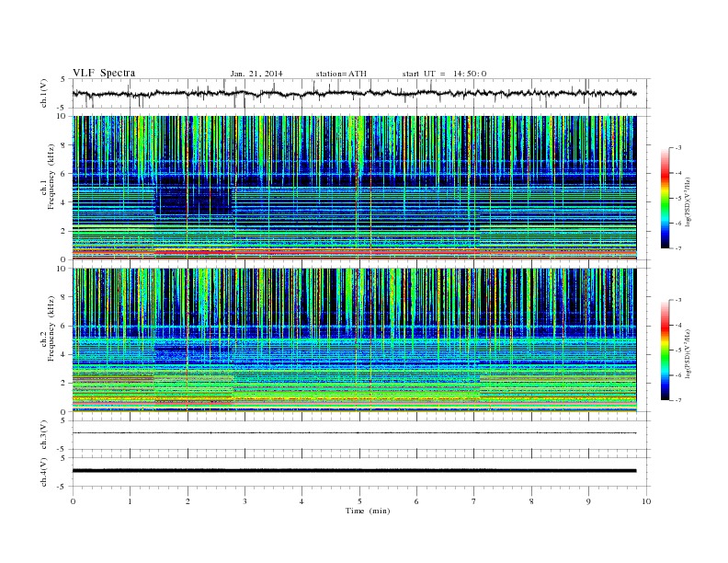Click the ch.2 'Frequency (kHz)' axis label
The height and width of the screenshot is (563, 728).
pyautogui.click(x=51, y=328)
